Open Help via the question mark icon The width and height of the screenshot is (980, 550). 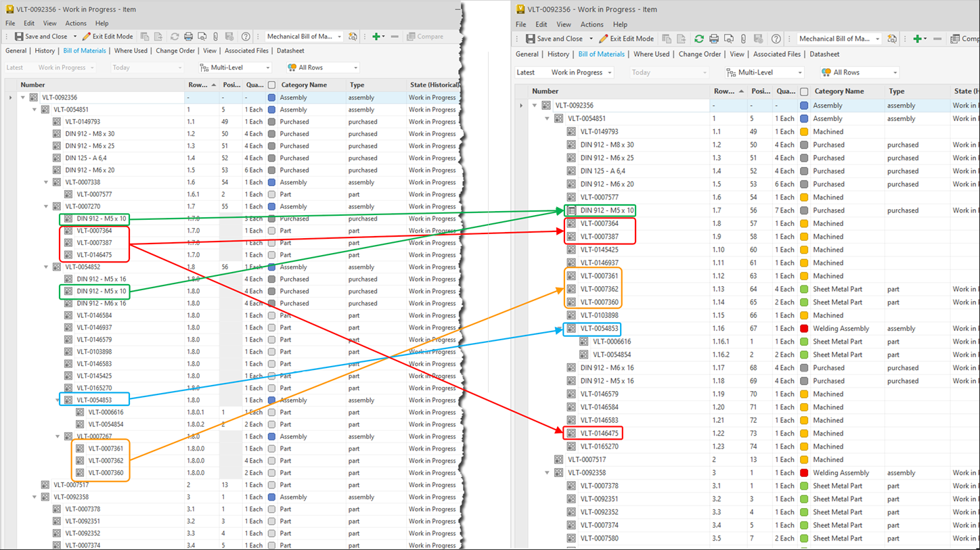[x=245, y=37]
